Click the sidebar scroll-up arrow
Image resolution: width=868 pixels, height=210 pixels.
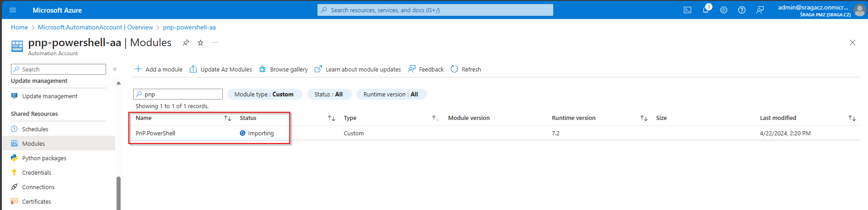[x=118, y=83]
